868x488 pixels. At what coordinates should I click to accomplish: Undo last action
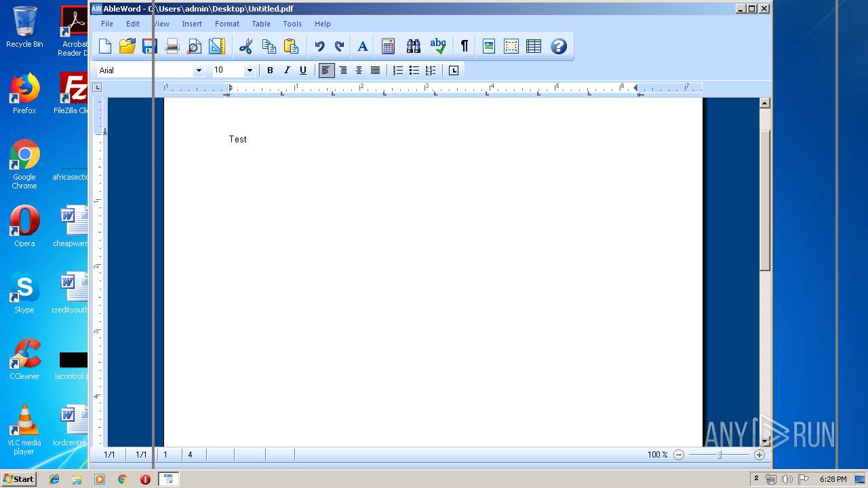click(x=319, y=46)
